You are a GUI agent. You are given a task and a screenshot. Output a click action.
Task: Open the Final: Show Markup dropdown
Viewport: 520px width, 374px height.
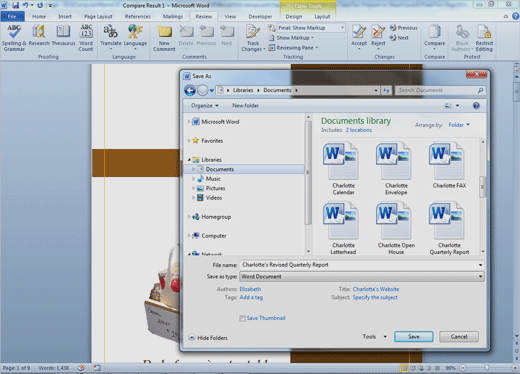tap(342, 28)
